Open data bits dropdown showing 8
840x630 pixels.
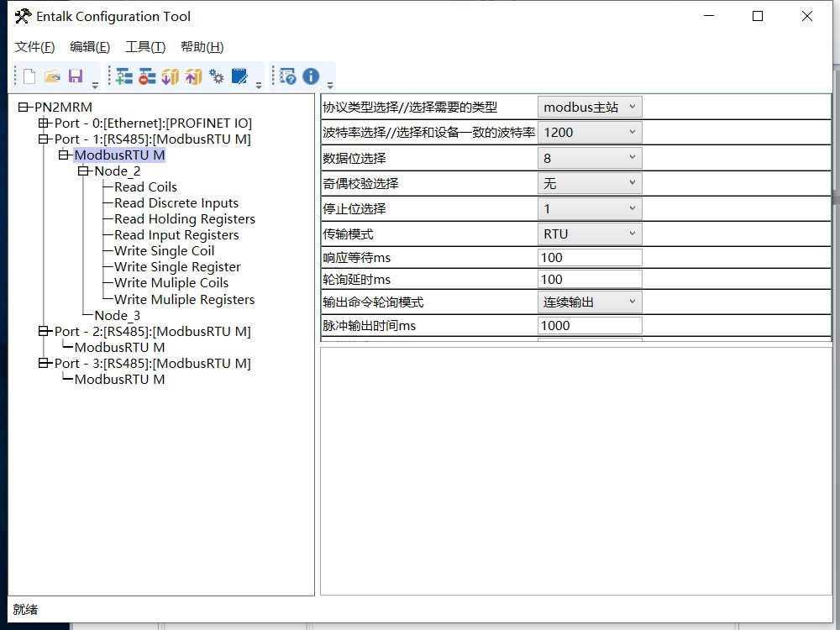pyautogui.click(x=590, y=158)
